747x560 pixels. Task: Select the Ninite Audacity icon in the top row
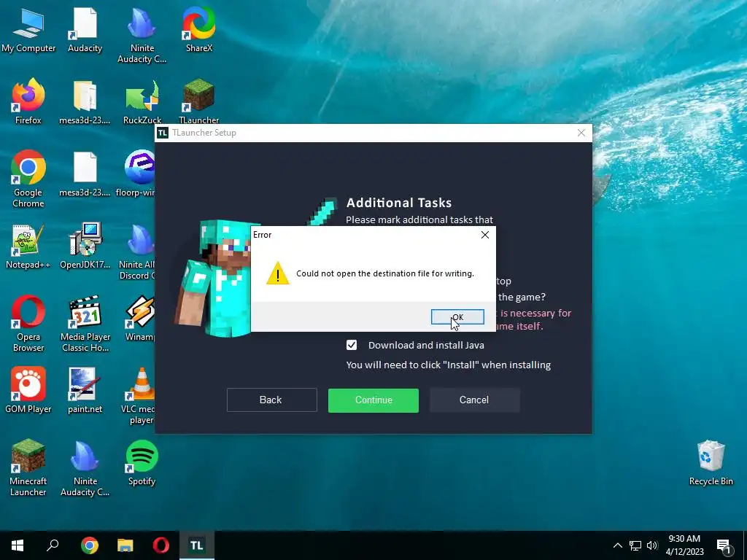click(x=142, y=35)
